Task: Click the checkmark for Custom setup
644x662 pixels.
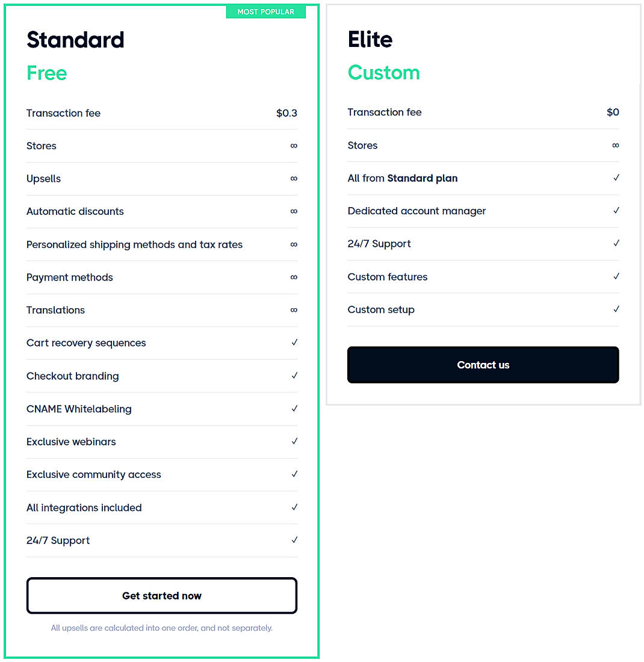Action: (x=616, y=309)
